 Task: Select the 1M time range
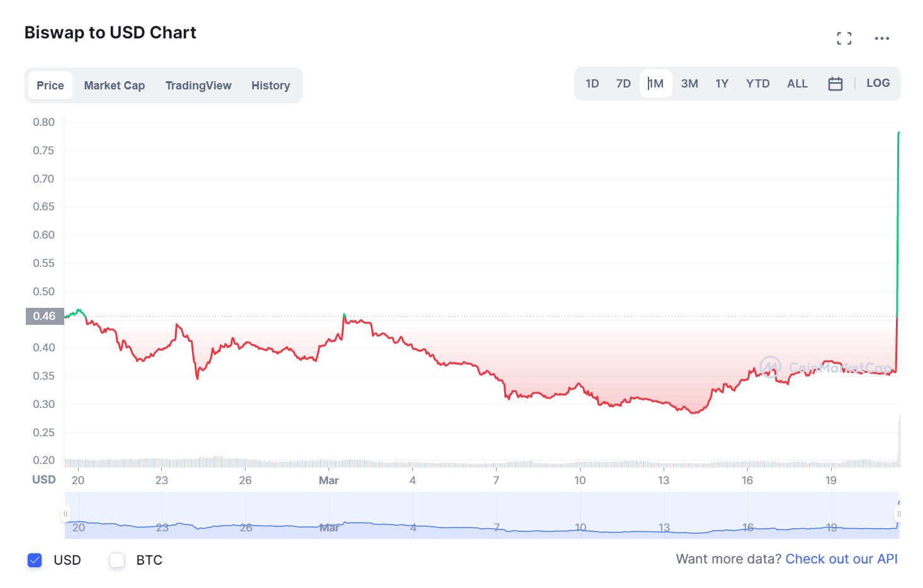click(656, 84)
